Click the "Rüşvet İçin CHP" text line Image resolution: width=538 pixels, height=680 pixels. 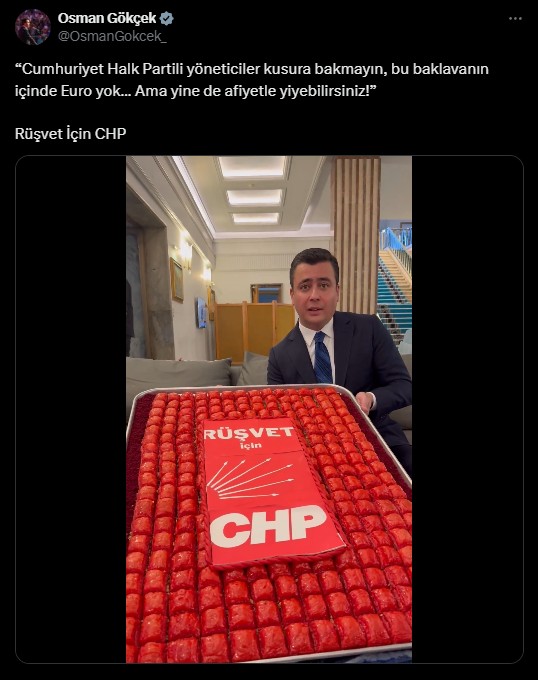(x=71, y=134)
